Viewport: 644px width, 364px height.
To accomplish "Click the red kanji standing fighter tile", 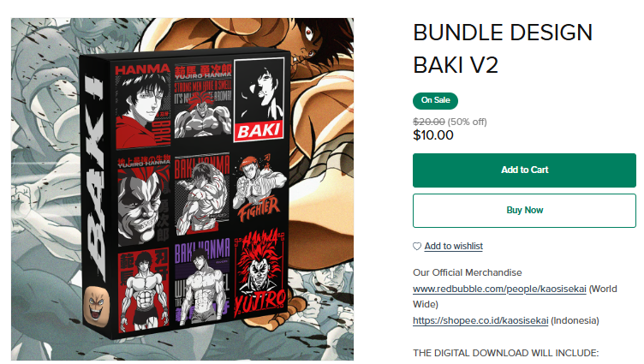I will 143,291.
